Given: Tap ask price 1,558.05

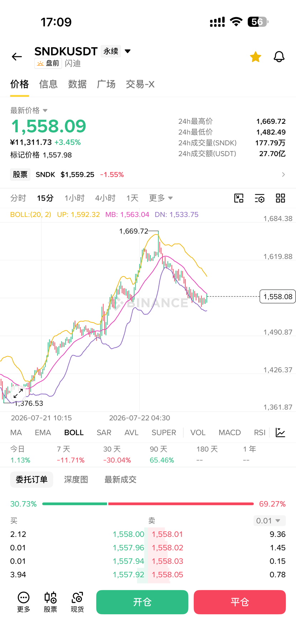Looking at the screenshot, I should [167, 575].
